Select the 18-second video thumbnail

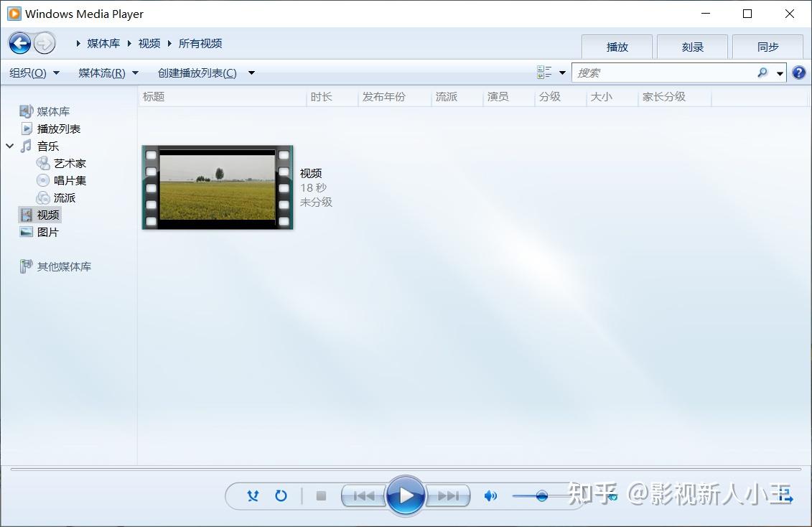click(x=217, y=187)
